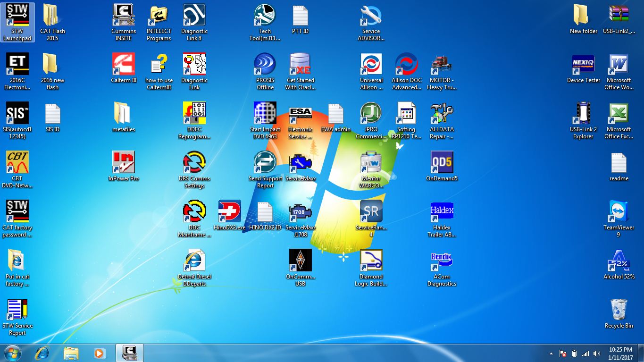
Task: Open USB-Link 2 Explorer
Action: [x=584, y=120]
